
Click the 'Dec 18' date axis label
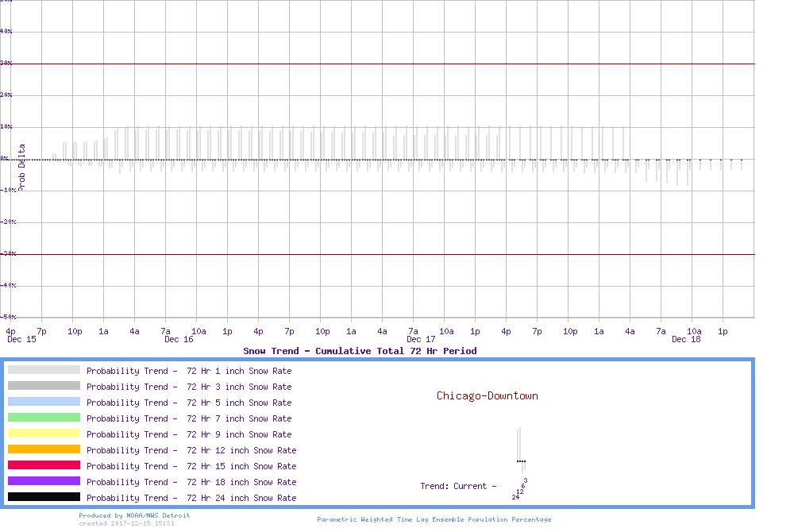[x=686, y=340]
